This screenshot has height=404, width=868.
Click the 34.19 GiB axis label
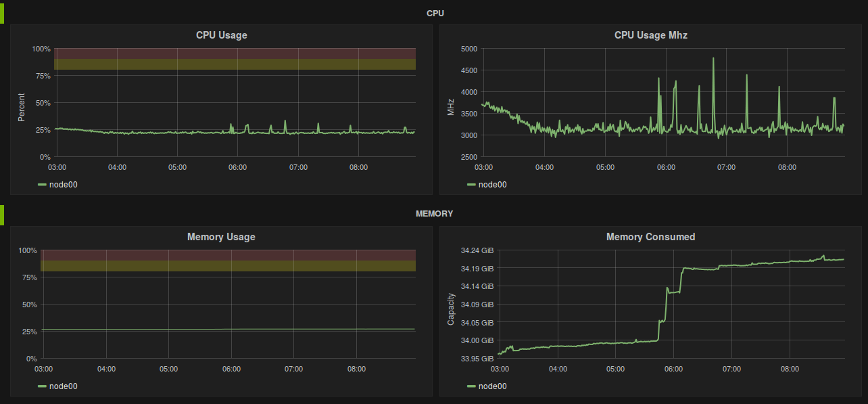tap(477, 269)
